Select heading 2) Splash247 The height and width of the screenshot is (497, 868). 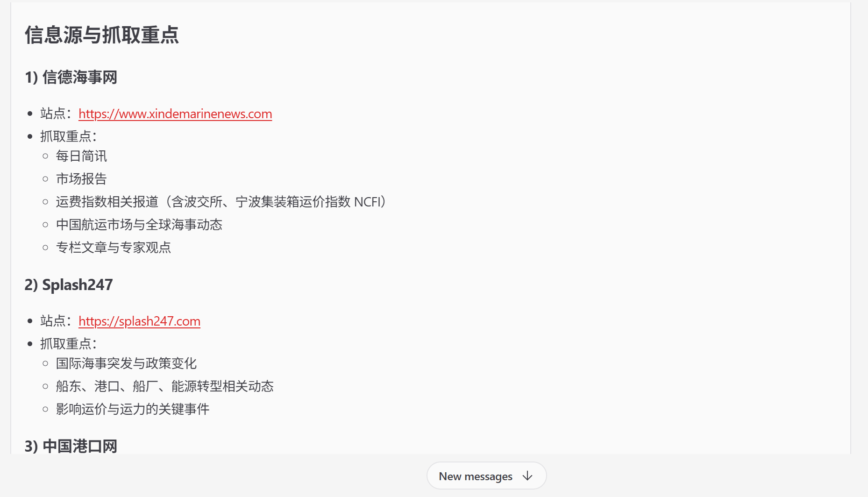69,284
